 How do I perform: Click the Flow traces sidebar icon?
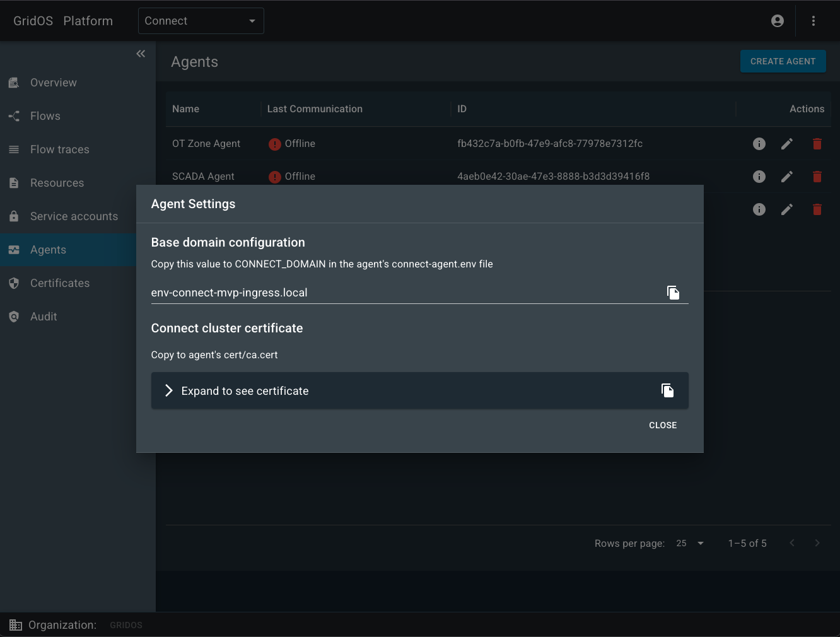(14, 149)
